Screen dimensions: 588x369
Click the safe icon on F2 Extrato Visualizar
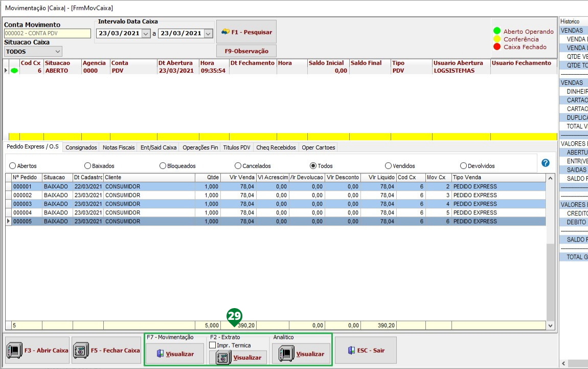(x=223, y=357)
